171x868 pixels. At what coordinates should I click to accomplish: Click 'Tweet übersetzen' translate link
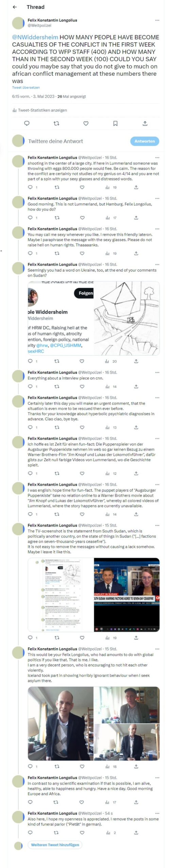click(x=26, y=87)
